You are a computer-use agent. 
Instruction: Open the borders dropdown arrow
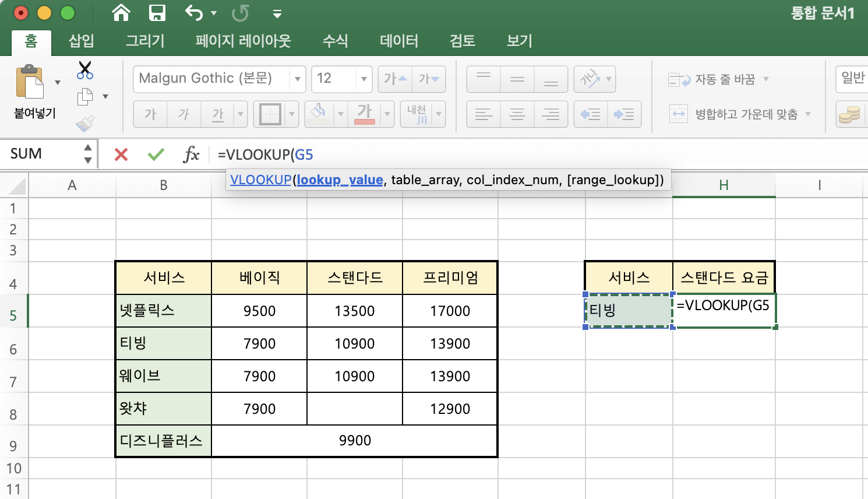(x=292, y=114)
